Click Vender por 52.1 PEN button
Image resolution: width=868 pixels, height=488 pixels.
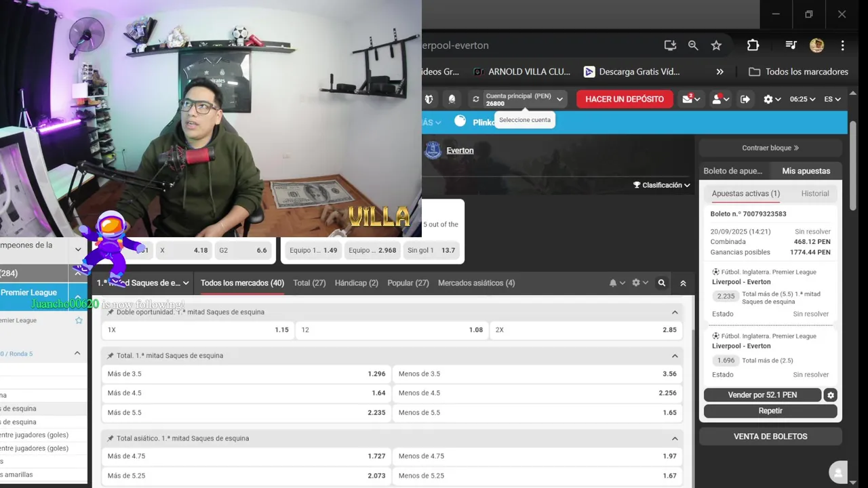[762, 395]
